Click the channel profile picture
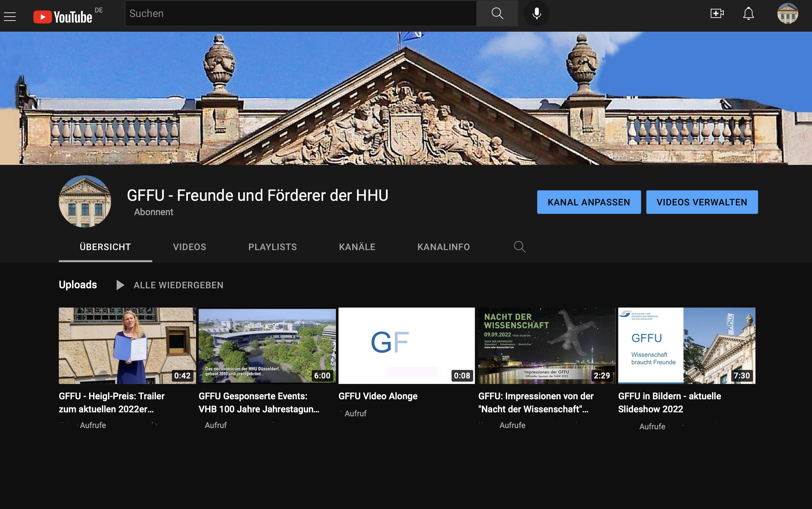Image resolution: width=812 pixels, height=509 pixels. tap(85, 201)
